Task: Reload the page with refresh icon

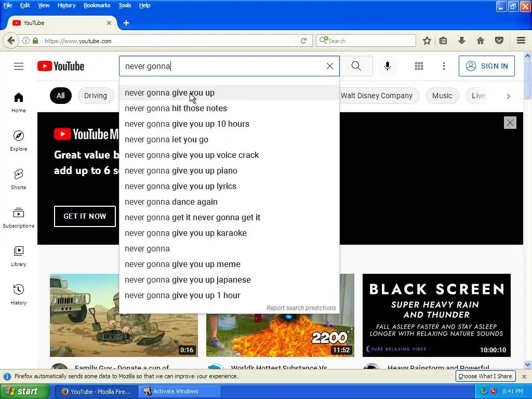Action: pos(303,41)
